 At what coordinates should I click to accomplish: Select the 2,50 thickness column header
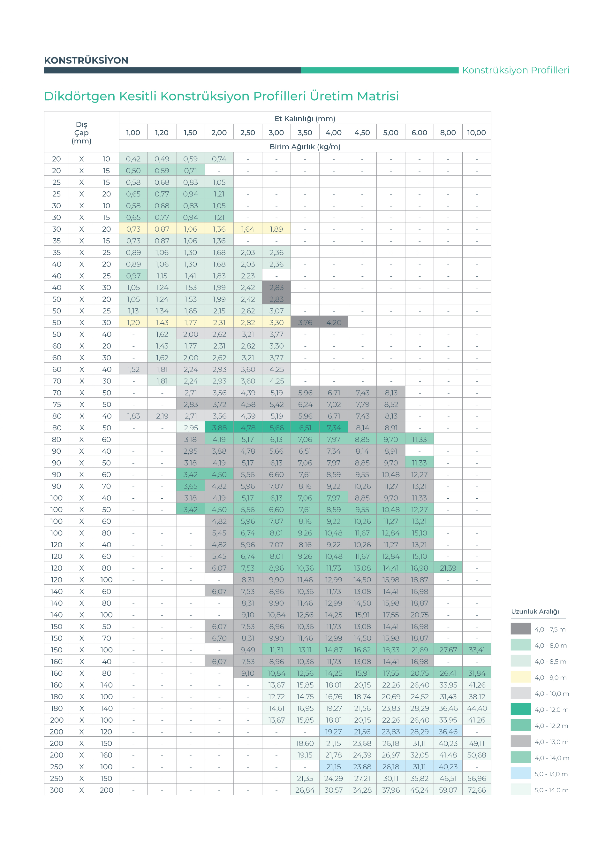247,132
